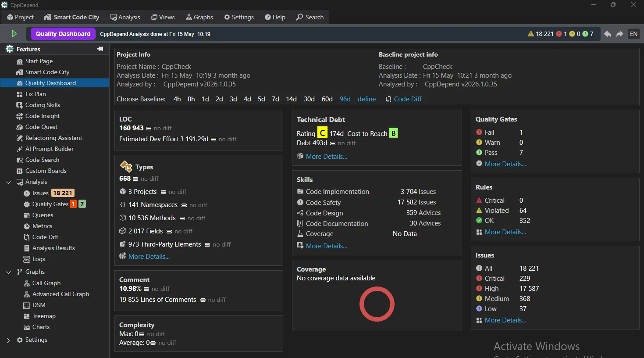The image size is (644, 358).
Task: Click the pin icon in Features panel header
Action: (x=100, y=49)
